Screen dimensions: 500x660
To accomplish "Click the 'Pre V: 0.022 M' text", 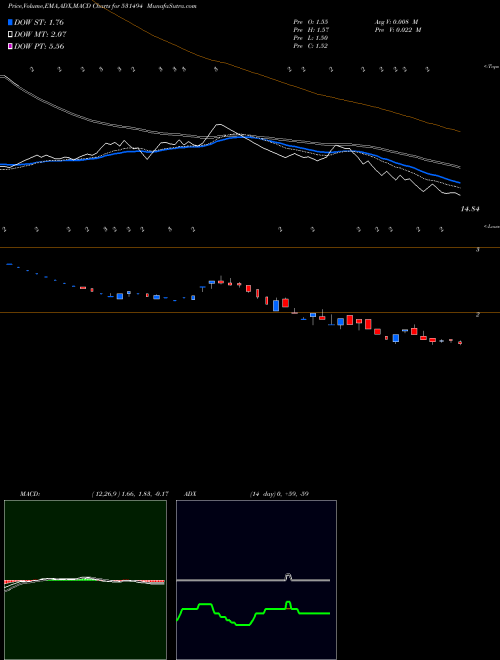I will click(397, 30).
